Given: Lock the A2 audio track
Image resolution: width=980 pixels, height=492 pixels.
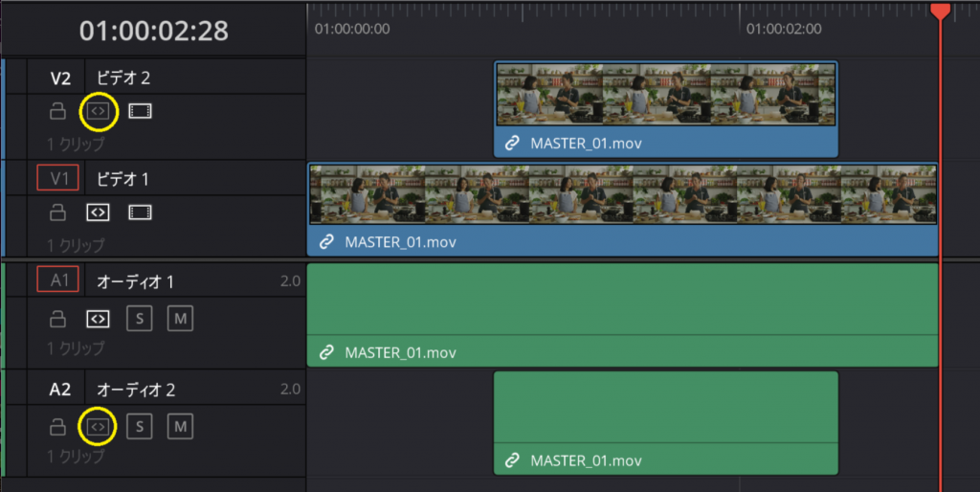Looking at the screenshot, I should tap(57, 426).
